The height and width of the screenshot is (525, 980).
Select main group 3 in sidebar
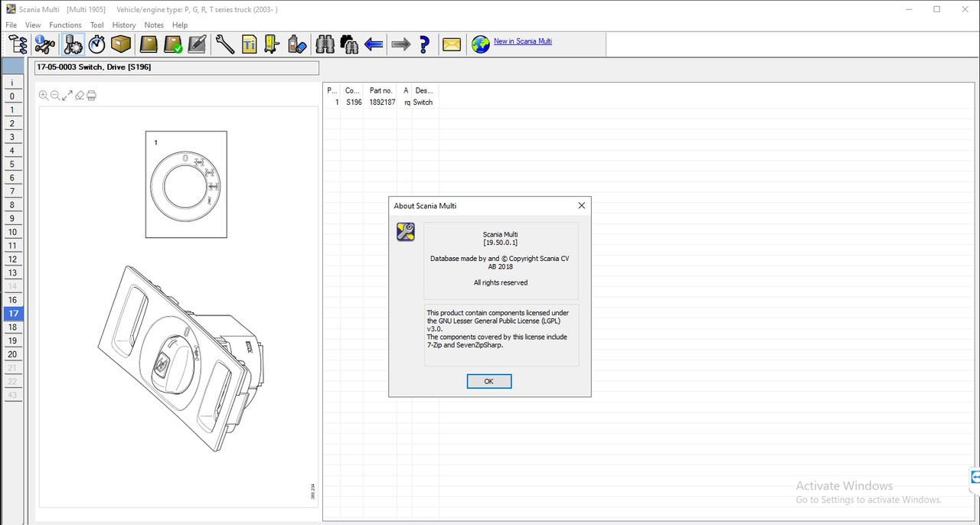pyautogui.click(x=12, y=137)
